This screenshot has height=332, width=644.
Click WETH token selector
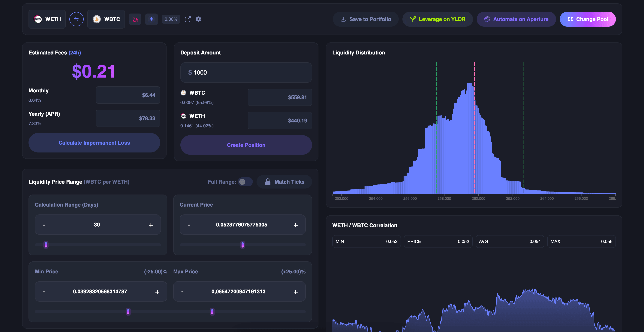47,19
